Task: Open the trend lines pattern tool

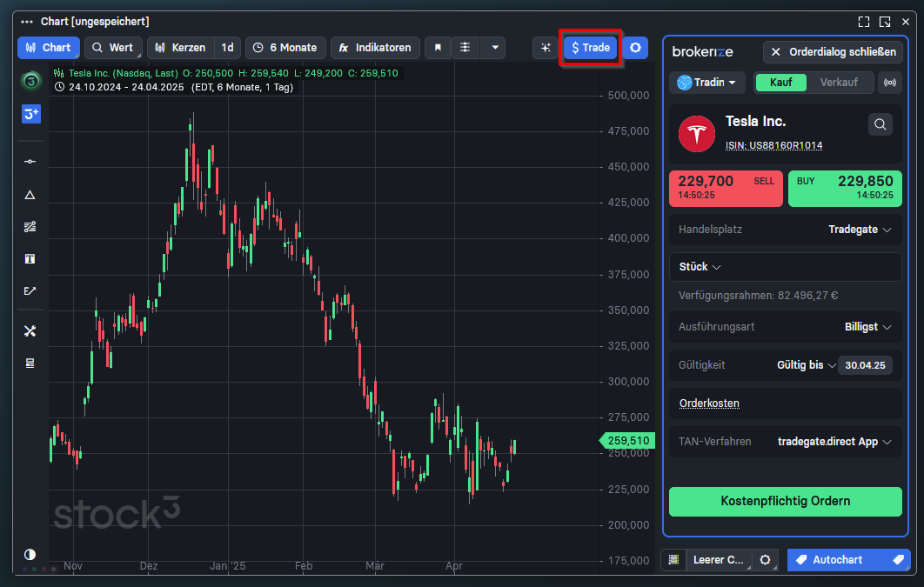Action: 30,227
